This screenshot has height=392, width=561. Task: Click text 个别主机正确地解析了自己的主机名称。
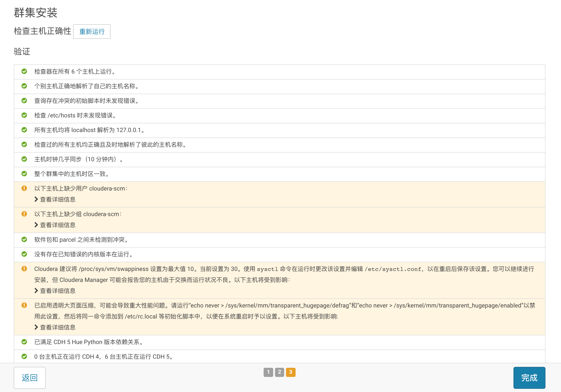coord(87,86)
